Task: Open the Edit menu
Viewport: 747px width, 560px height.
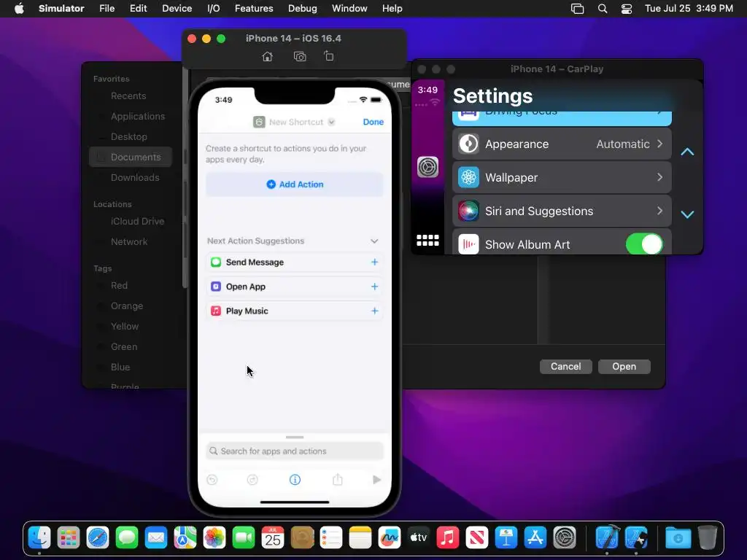Action: coord(138,9)
